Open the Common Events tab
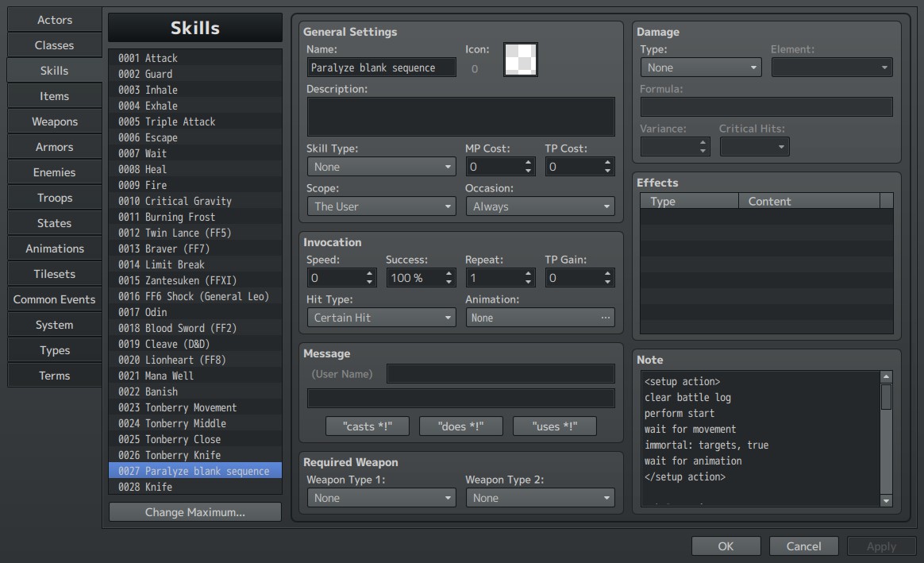Image resolution: width=924 pixels, height=563 pixels. click(x=54, y=299)
